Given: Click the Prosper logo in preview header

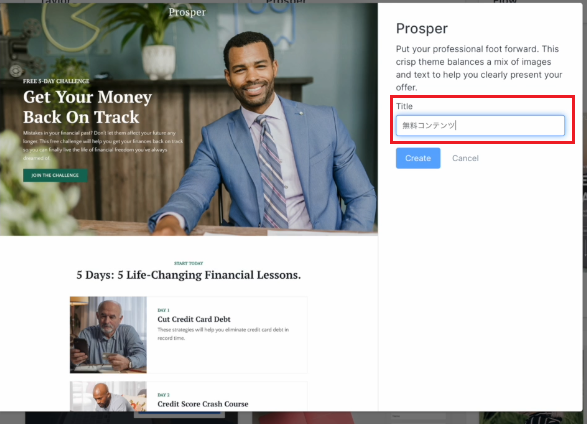Looking at the screenshot, I should pyautogui.click(x=187, y=12).
